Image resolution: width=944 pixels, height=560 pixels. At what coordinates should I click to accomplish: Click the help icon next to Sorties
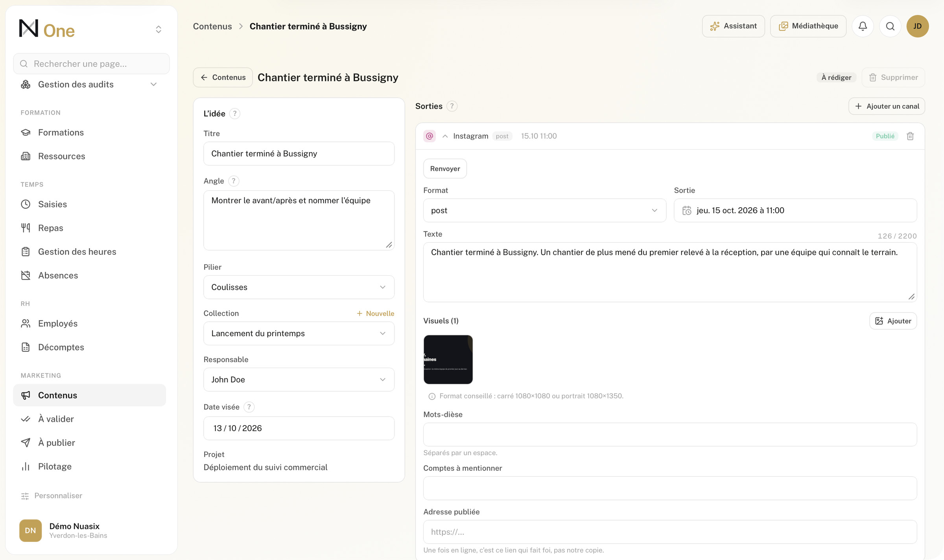(452, 106)
